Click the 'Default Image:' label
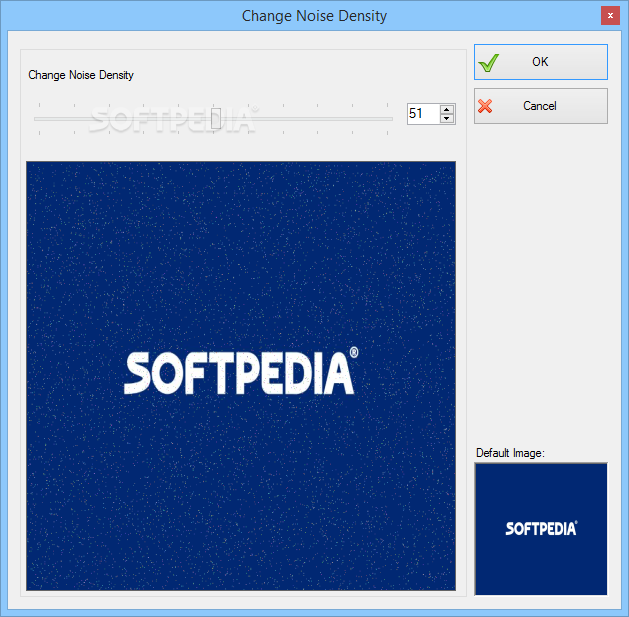629x617 pixels. (x=510, y=453)
